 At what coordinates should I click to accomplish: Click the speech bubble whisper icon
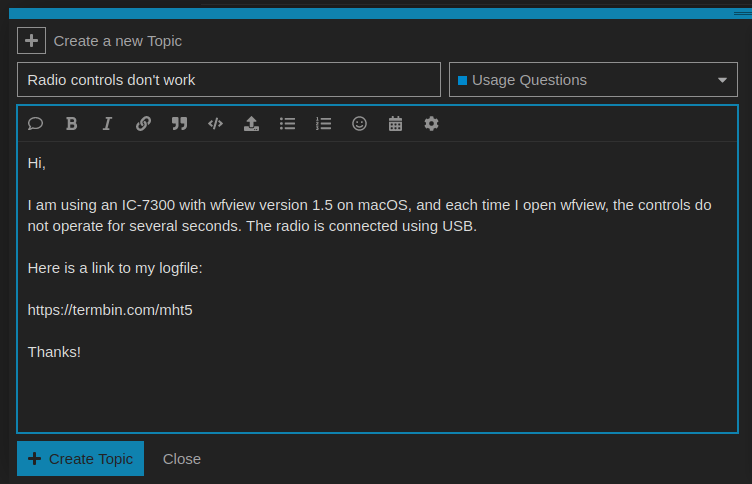tap(35, 124)
